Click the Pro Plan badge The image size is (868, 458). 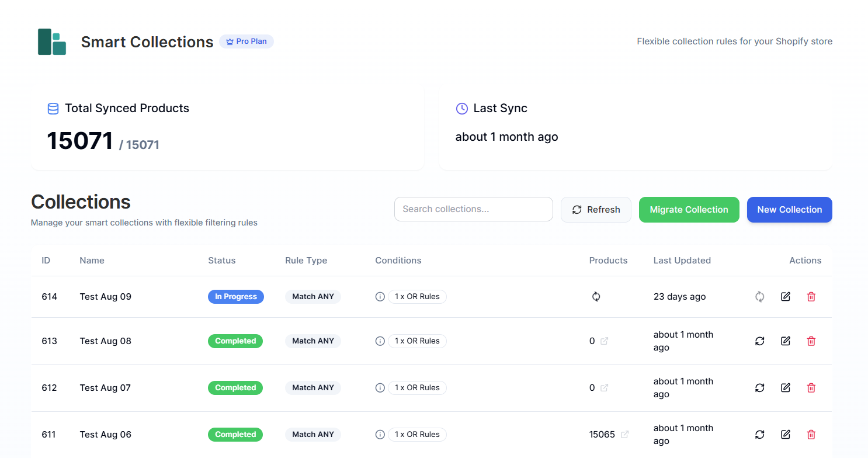pyautogui.click(x=246, y=41)
